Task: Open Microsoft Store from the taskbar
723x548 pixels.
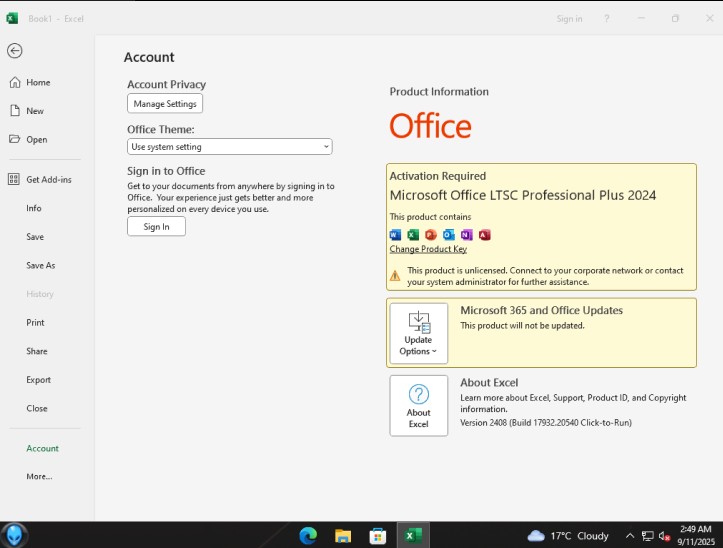Action: click(378, 536)
